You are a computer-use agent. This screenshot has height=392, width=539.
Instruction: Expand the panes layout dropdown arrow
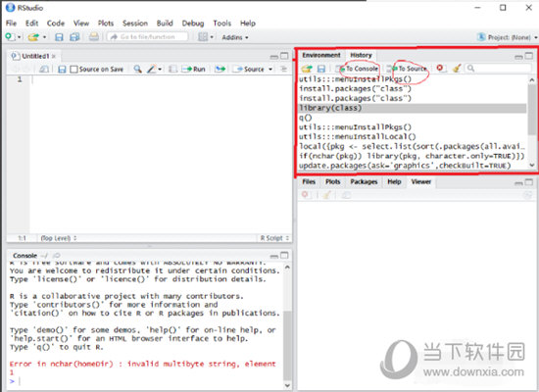pyautogui.click(x=212, y=37)
